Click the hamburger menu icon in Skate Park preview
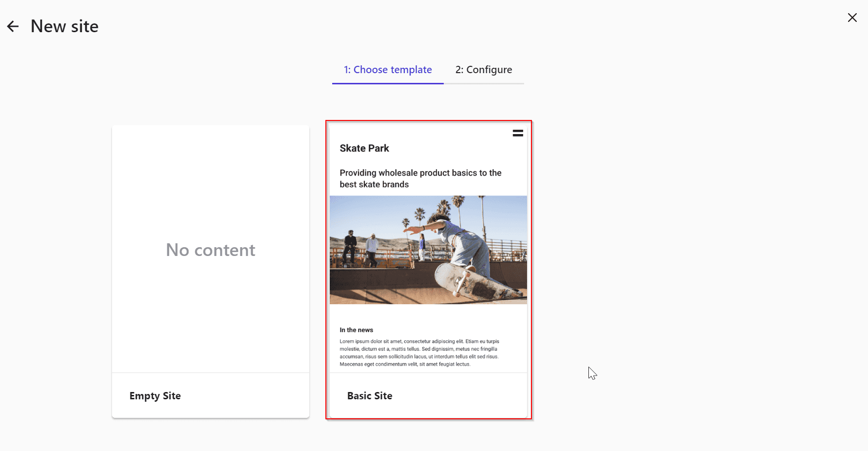The height and width of the screenshot is (451, 868). coord(518,133)
